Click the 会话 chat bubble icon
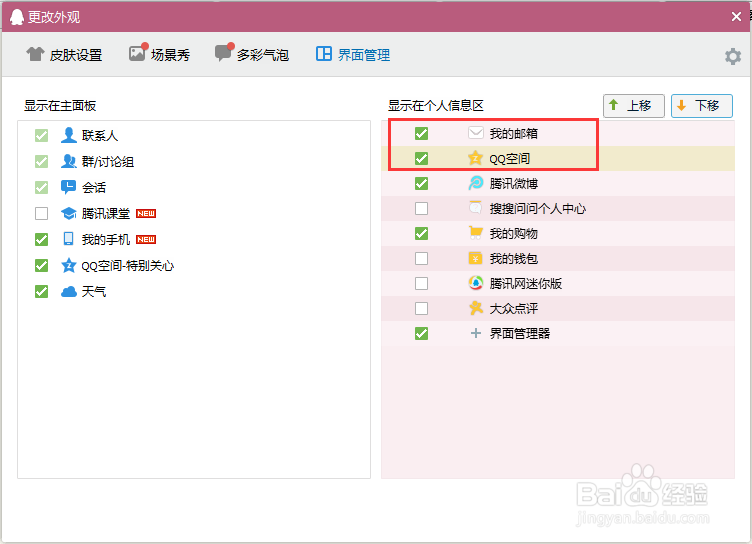Screen dimensions: 752x544 click(x=69, y=187)
